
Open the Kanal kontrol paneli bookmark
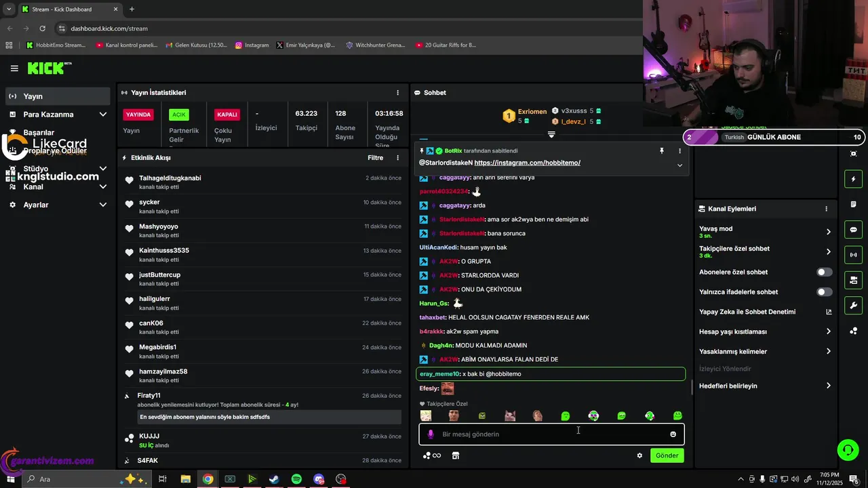tap(127, 45)
